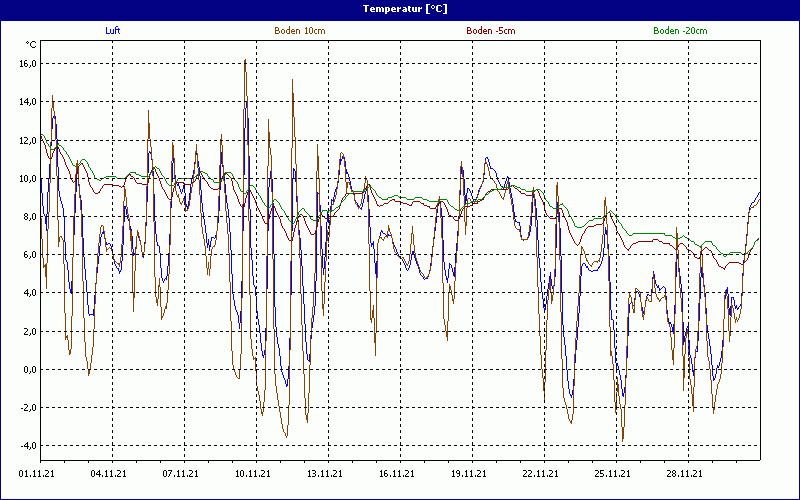The width and height of the screenshot is (800, 500).
Task: Click the 10.11.21 date label
Action: (253, 474)
